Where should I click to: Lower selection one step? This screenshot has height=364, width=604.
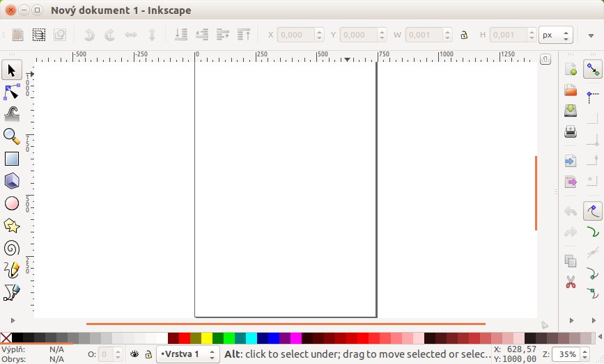tap(202, 35)
